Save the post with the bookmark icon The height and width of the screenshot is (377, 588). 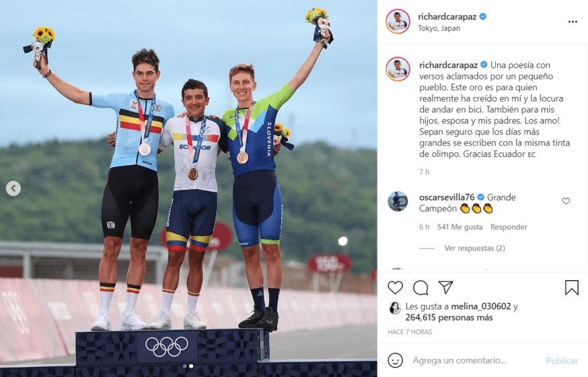point(571,287)
